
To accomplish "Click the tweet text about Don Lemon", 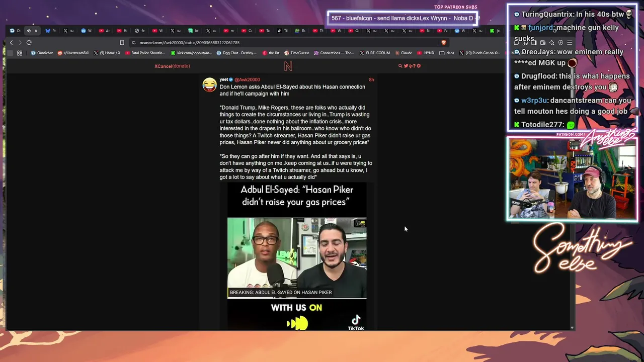I will (x=292, y=90).
